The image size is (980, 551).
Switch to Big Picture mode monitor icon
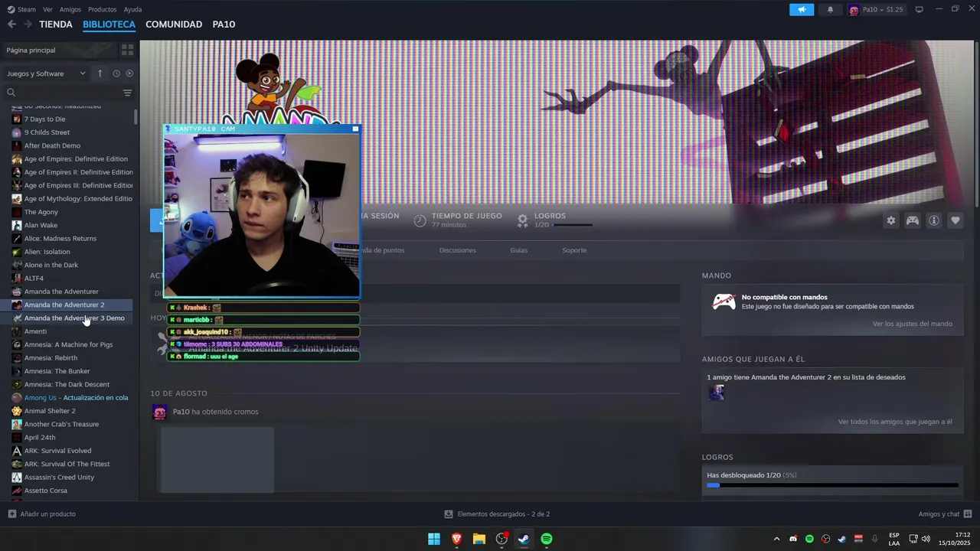point(920,9)
